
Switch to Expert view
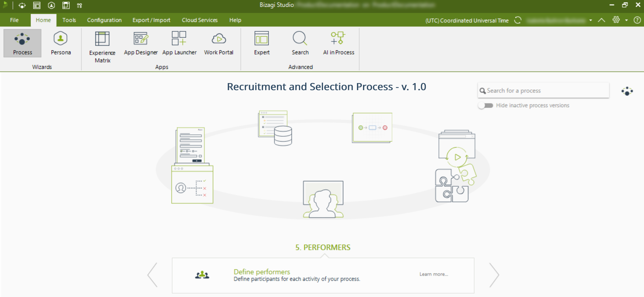click(x=261, y=43)
